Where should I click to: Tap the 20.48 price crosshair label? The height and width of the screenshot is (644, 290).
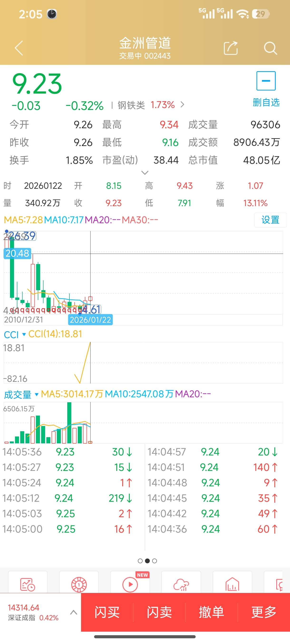point(17,253)
